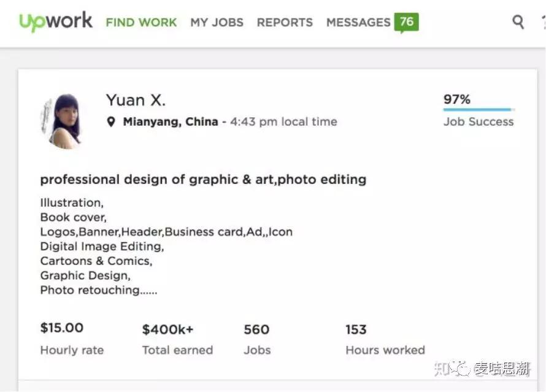The height and width of the screenshot is (392, 546).
Task: Switch to the MY JOBS section
Action: click(217, 21)
